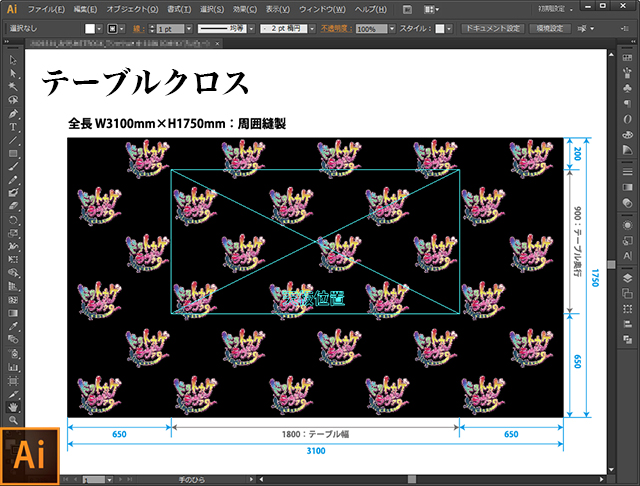
Task: Open the Align panel icon
Action: tap(627, 324)
